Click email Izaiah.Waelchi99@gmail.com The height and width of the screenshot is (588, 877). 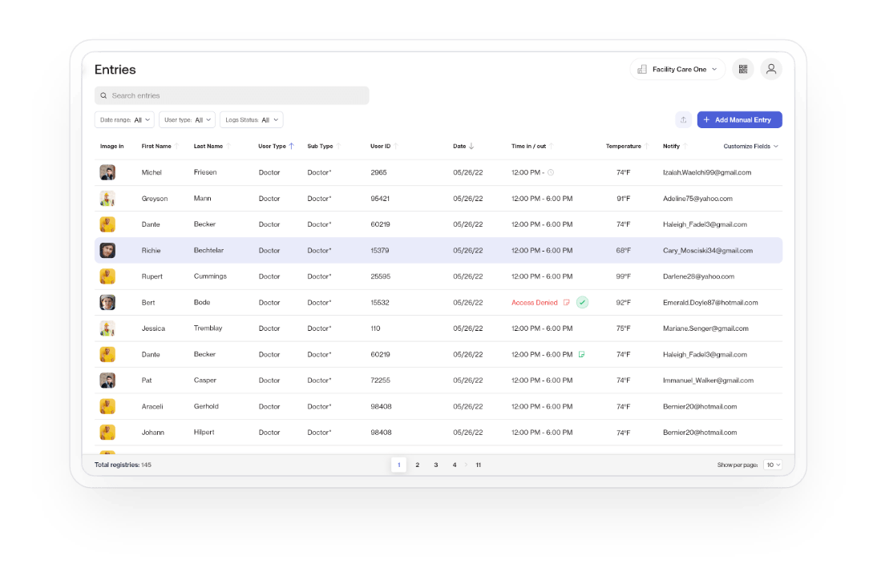pyautogui.click(x=707, y=172)
